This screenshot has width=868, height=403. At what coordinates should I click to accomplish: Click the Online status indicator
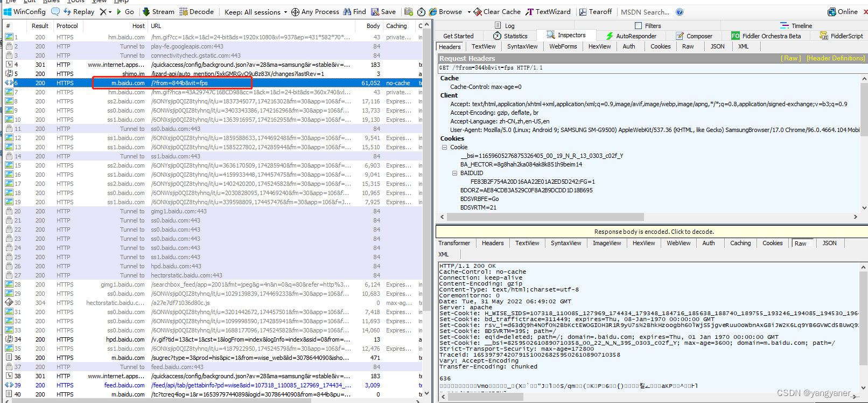pyautogui.click(x=843, y=11)
